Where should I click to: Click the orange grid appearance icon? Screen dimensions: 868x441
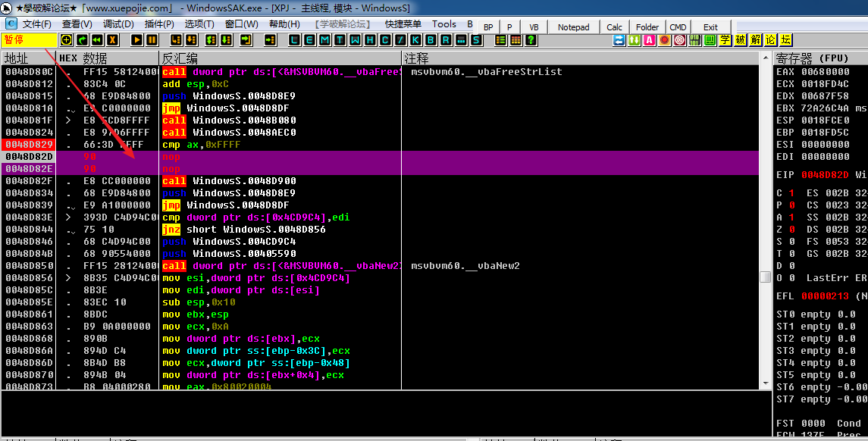pyautogui.click(x=515, y=40)
